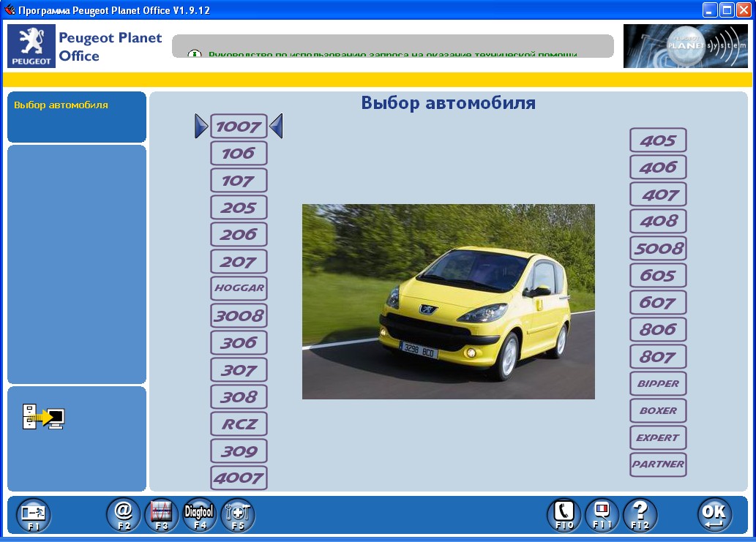Open the technical assistance guide link in the grey bar
This screenshot has width=756, height=542.
pyautogui.click(x=392, y=54)
